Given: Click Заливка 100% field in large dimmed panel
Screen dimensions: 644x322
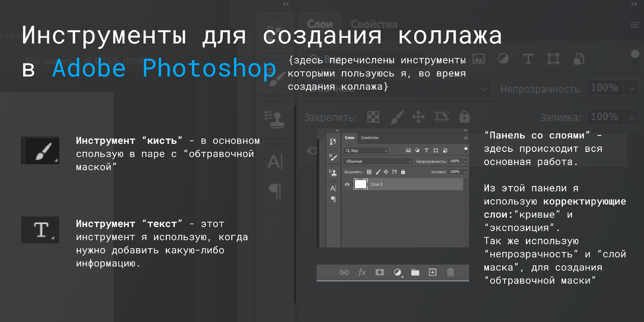Looking at the screenshot, I should point(605,117).
